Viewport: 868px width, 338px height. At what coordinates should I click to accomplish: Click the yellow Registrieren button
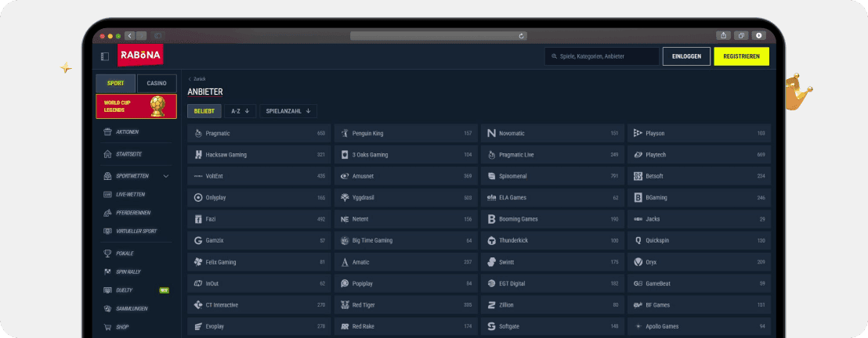click(x=742, y=56)
